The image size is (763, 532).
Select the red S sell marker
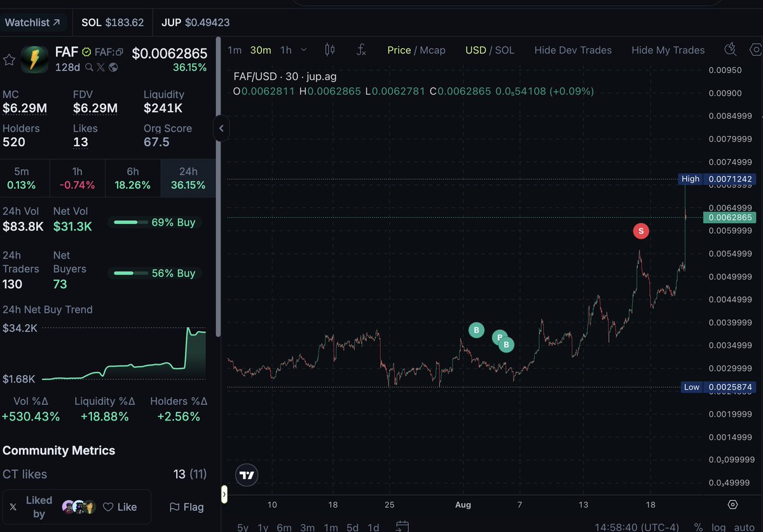(x=640, y=231)
